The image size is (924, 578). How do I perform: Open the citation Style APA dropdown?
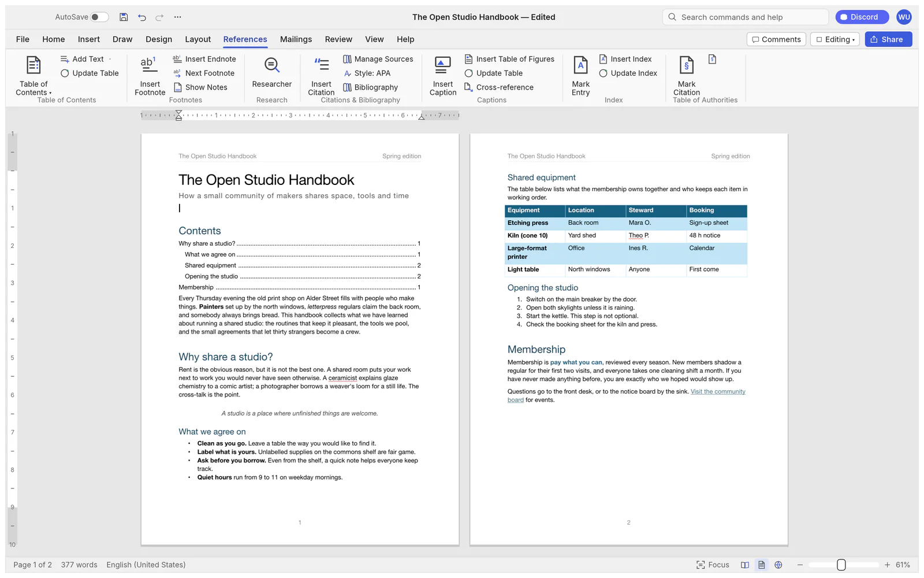[x=367, y=73]
